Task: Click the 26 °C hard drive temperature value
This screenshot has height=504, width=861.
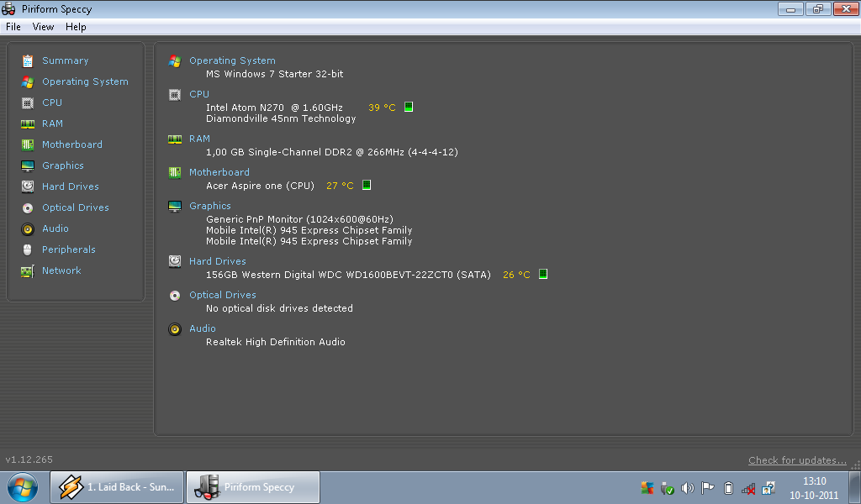Action: click(517, 275)
